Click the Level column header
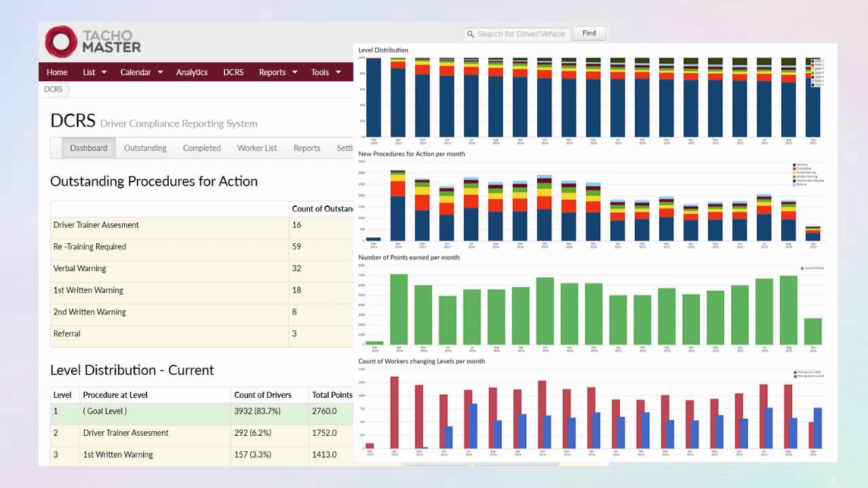Screen dimensions: 868x488 point(62,395)
